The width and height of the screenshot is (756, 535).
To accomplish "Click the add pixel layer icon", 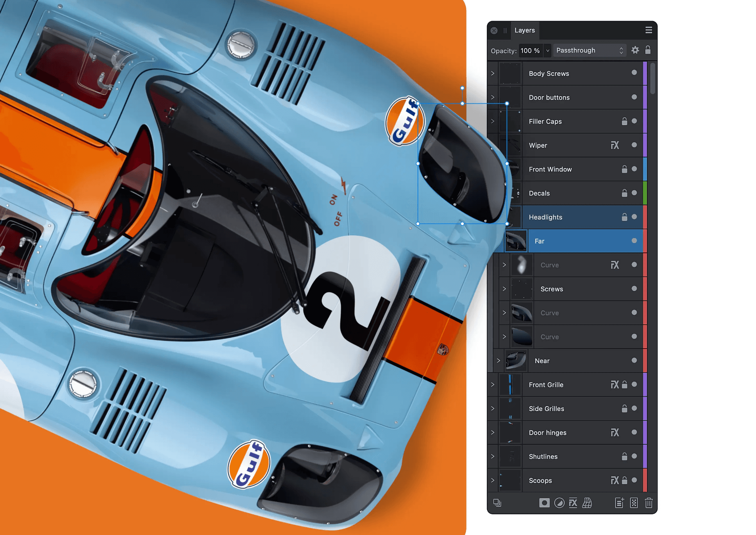I will pos(634,503).
